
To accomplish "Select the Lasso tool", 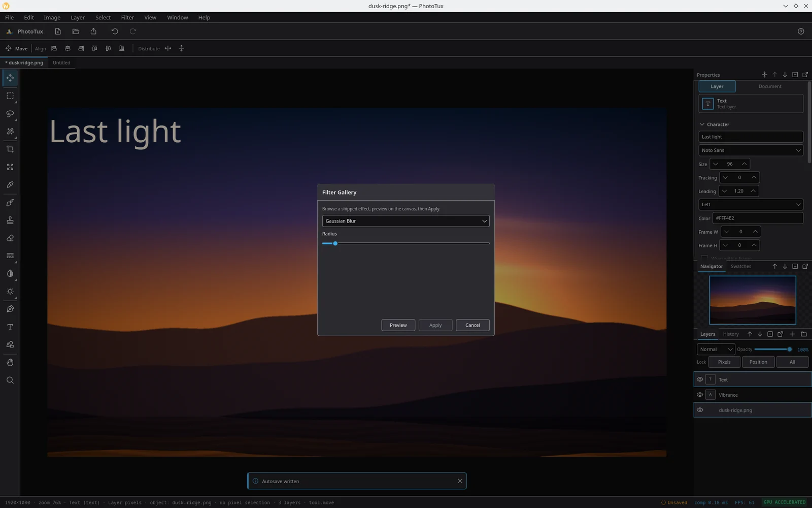I will click(x=10, y=114).
